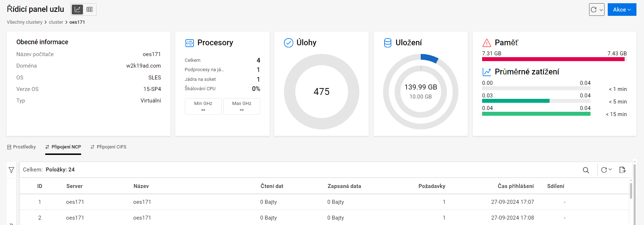Click the Úlohy checkmark icon
Image resolution: width=644 pixels, height=225 pixels.
[x=289, y=43]
